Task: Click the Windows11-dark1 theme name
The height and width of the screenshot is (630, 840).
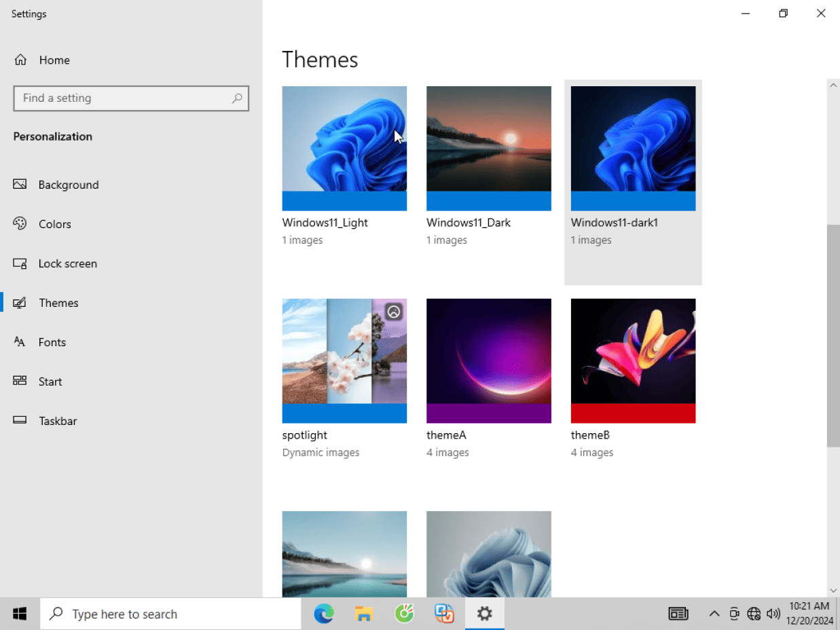Action: 615,223
